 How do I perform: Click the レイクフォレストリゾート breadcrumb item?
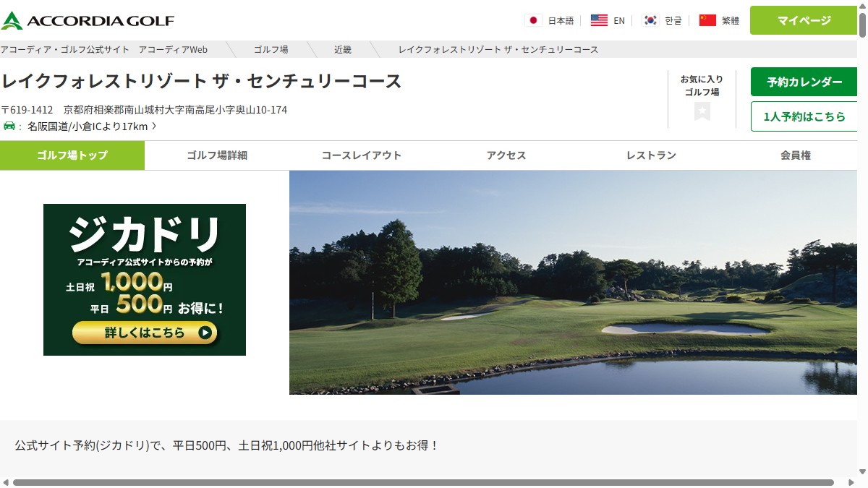(x=498, y=49)
